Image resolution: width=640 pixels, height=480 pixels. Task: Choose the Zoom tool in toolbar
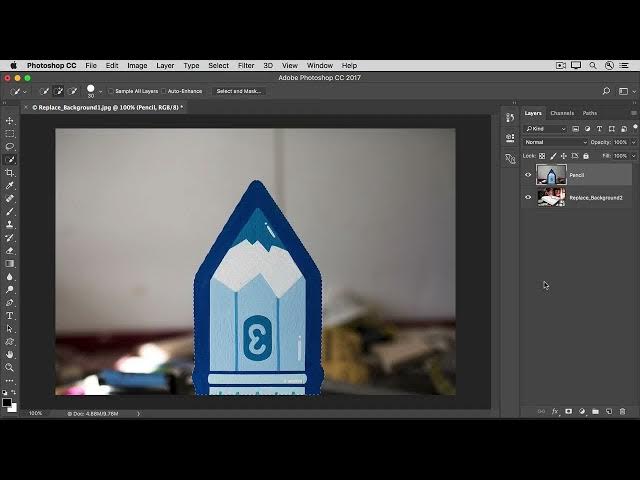(10, 367)
